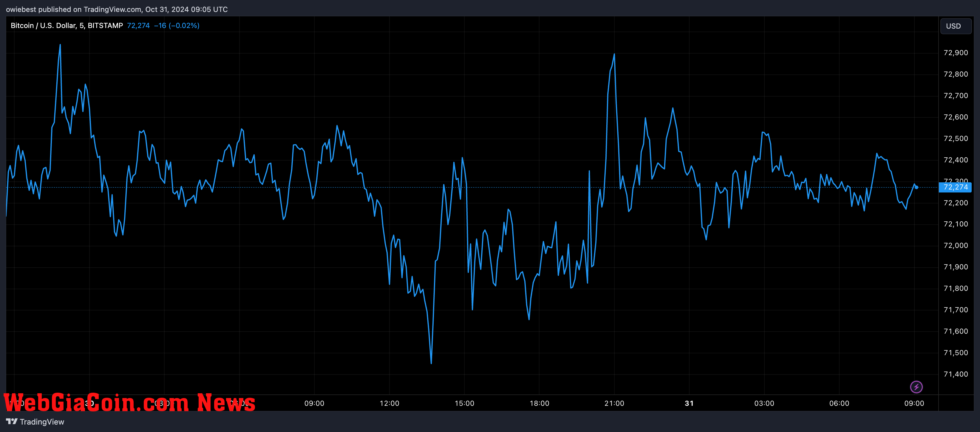
Task: Click the 03:00 label after 31
Action: click(764, 403)
